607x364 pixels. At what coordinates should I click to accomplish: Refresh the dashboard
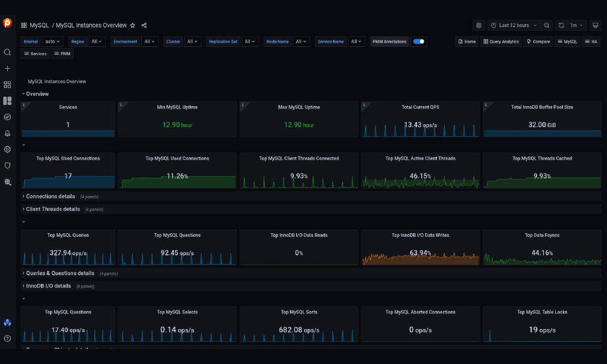pyautogui.click(x=561, y=25)
